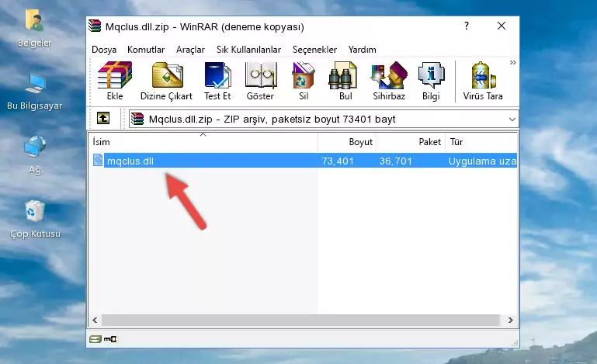Open the Bul search tool
The image size is (597, 364).
pyautogui.click(x=345, y=81)
